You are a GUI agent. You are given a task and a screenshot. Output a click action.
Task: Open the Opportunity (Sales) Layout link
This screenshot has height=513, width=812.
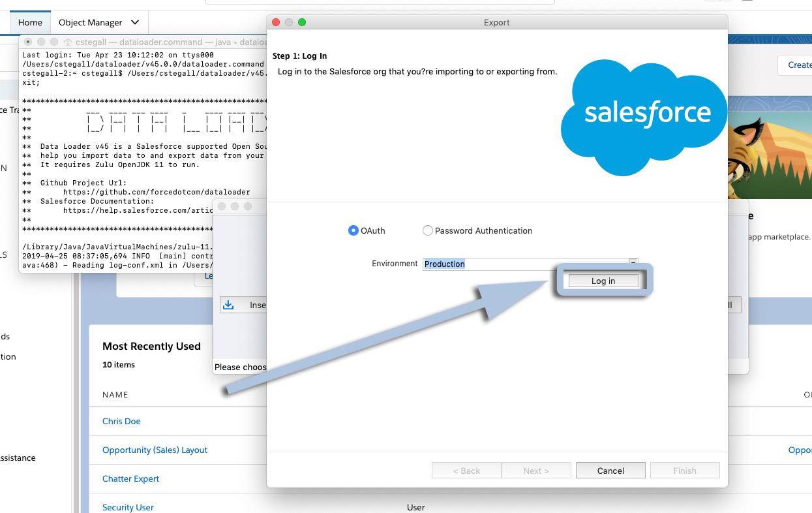pos(156,450)
